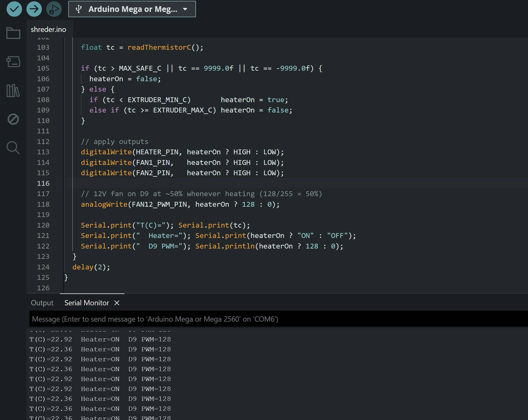Click the board selector dropdown arrow
The width and height of the screenshot is (528, 420).
pos(185,9)
